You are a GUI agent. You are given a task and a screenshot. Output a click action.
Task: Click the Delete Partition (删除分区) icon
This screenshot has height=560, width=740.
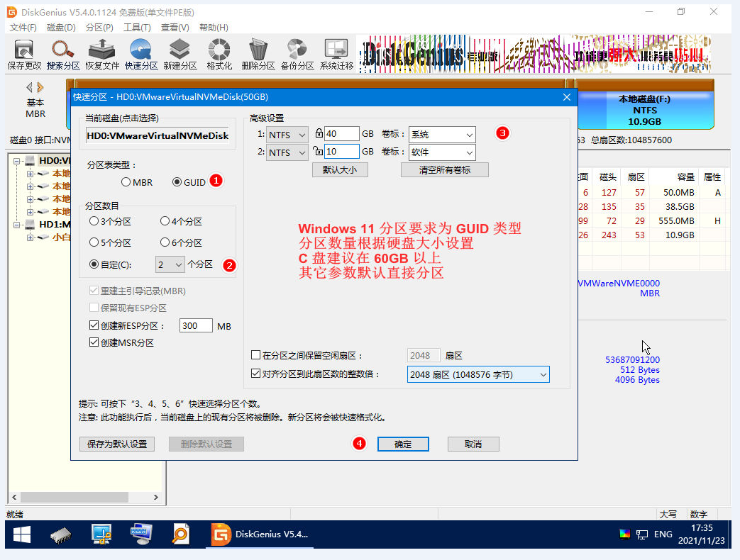tap(258, 54)
